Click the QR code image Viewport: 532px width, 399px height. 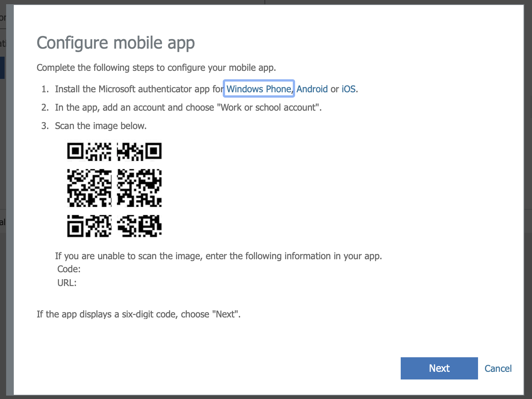pos(114,190)
